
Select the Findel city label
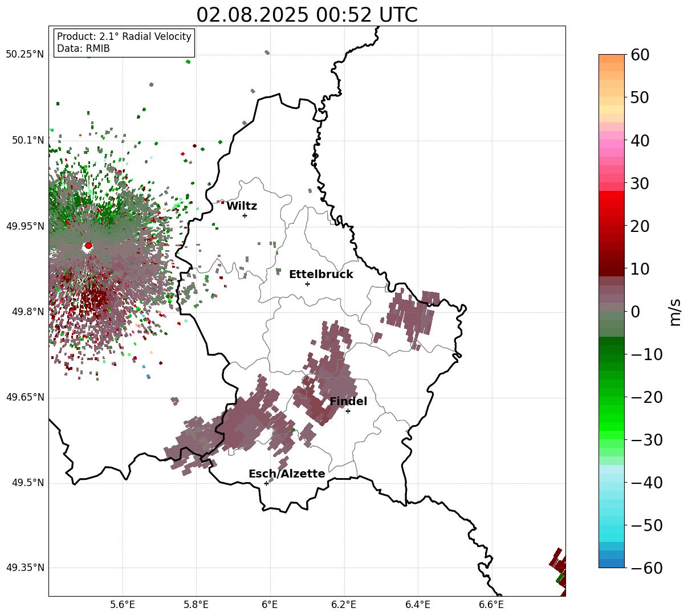[348, 402]
